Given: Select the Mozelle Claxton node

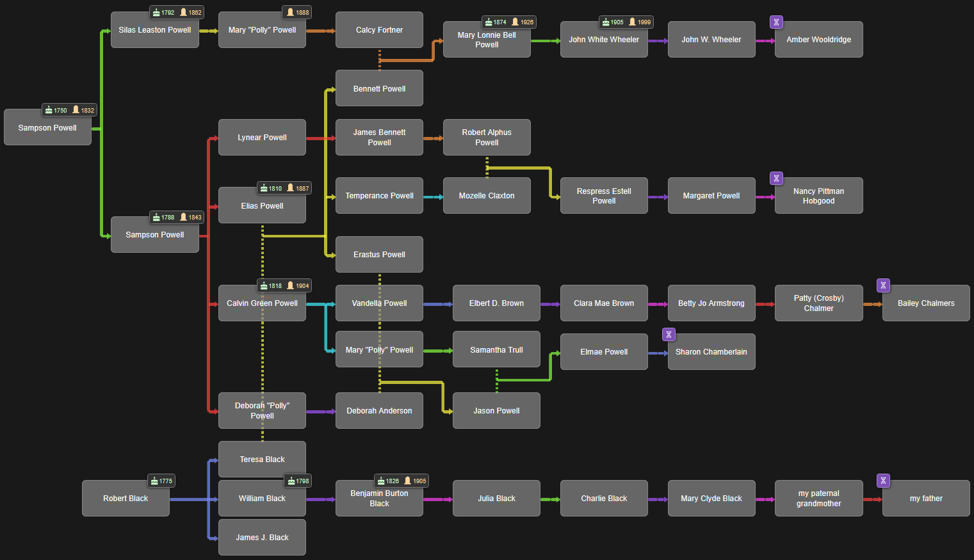Looking at the screenshot, I should 486,196.
